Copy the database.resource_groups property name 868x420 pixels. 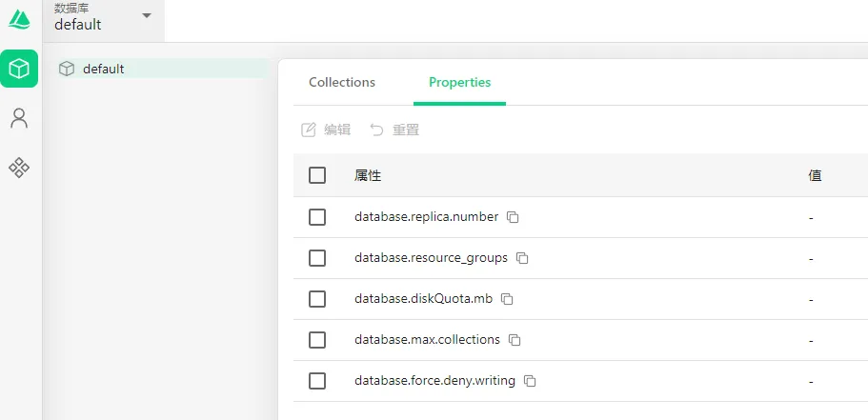tap(522, 258)
